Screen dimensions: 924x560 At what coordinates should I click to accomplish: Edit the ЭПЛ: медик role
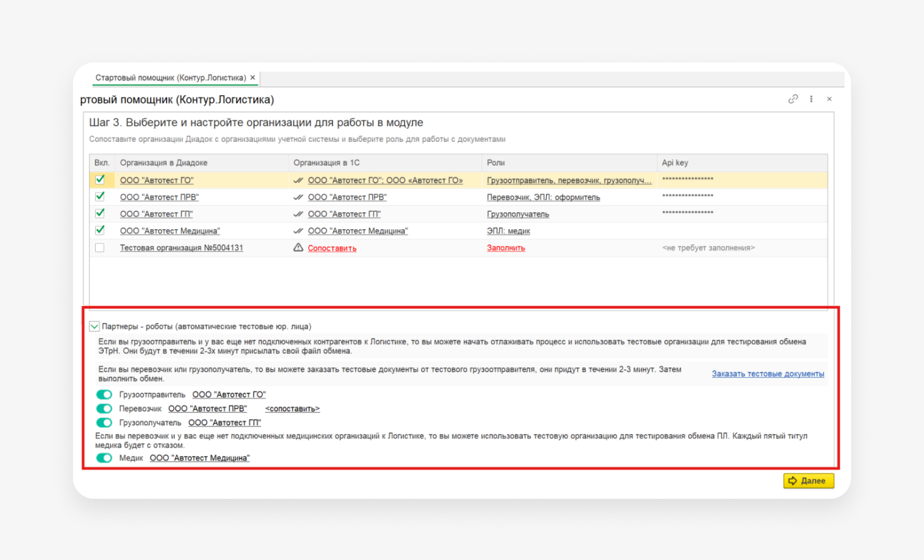508,231
